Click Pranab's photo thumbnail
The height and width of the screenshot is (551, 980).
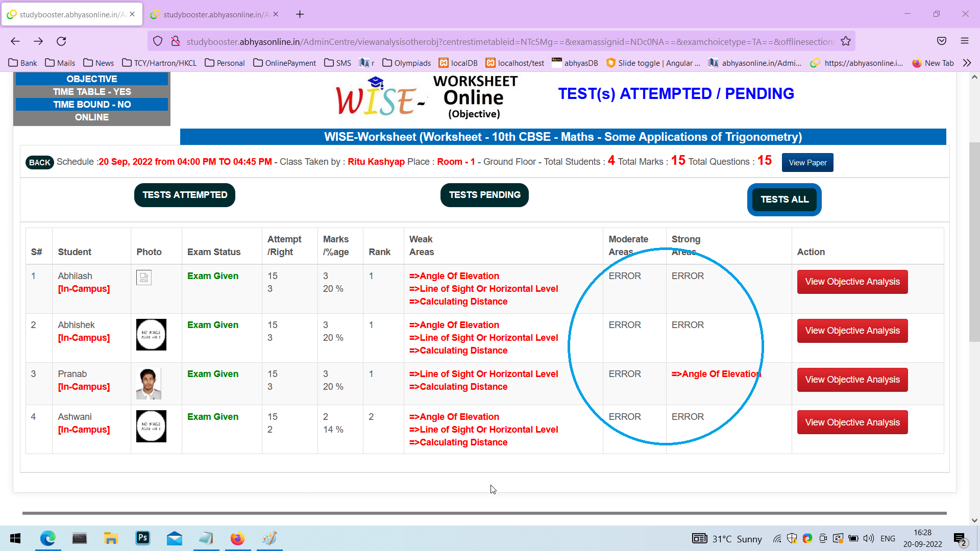coord(149,384)
